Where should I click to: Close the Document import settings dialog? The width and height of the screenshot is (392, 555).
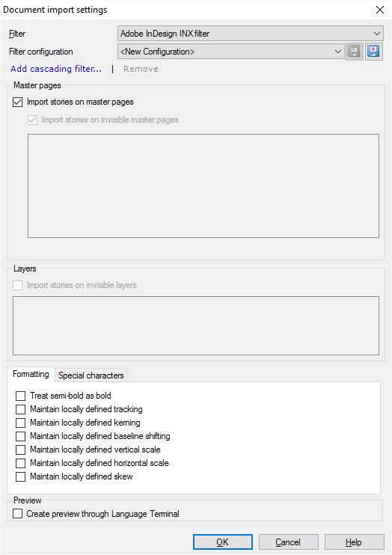(380, 10)
